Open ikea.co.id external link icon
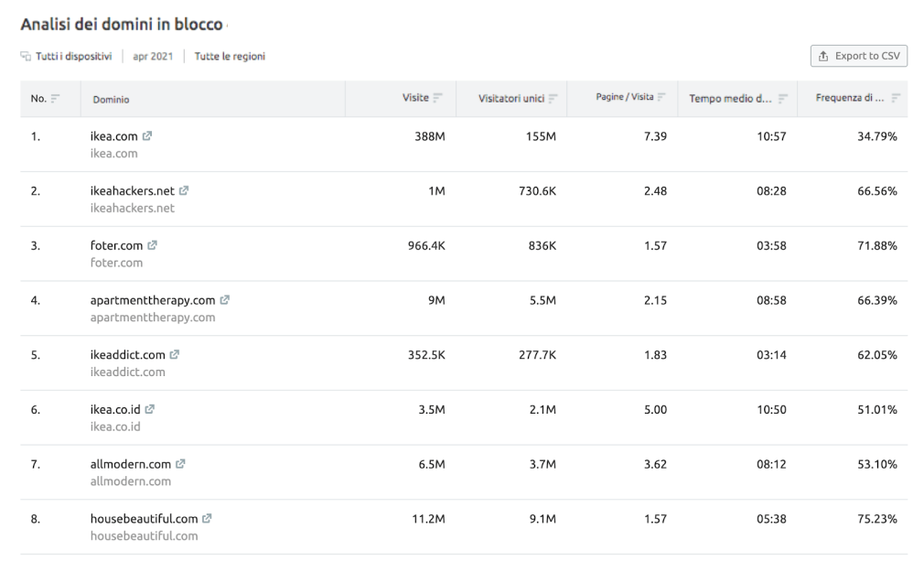Image resolution: width=924 pixels, height=561 pixels. point(150,409)
